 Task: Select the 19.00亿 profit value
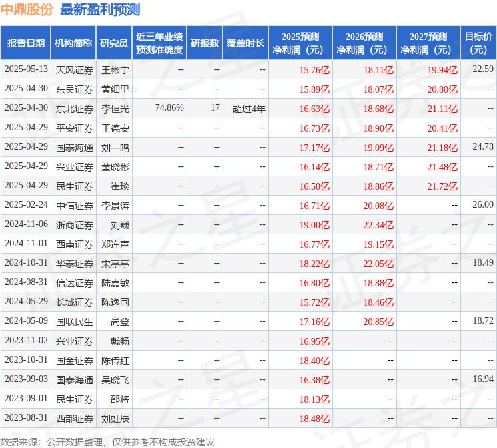[x=314, y=225]
